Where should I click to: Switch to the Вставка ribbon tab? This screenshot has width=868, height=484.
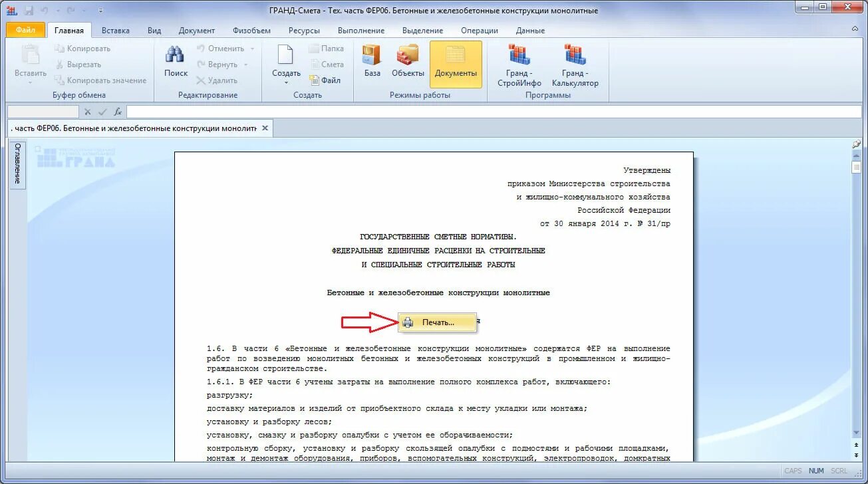coord(116,31)
